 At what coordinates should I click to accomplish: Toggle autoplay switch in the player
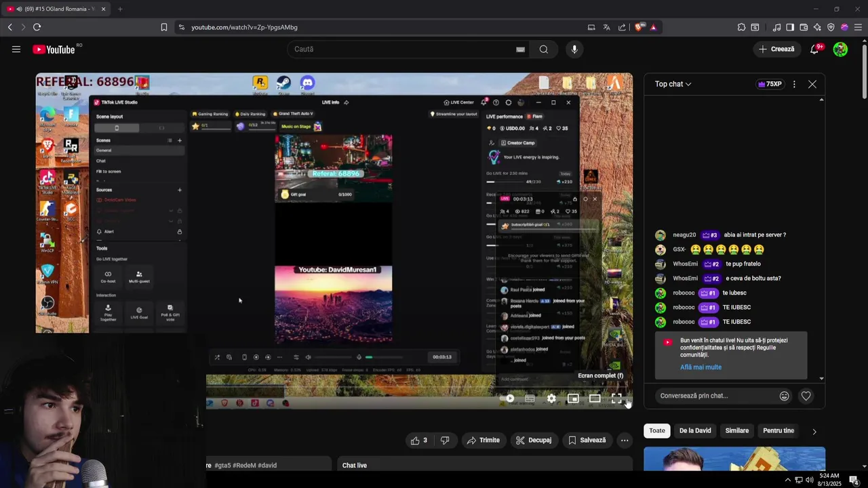point(509,399)
